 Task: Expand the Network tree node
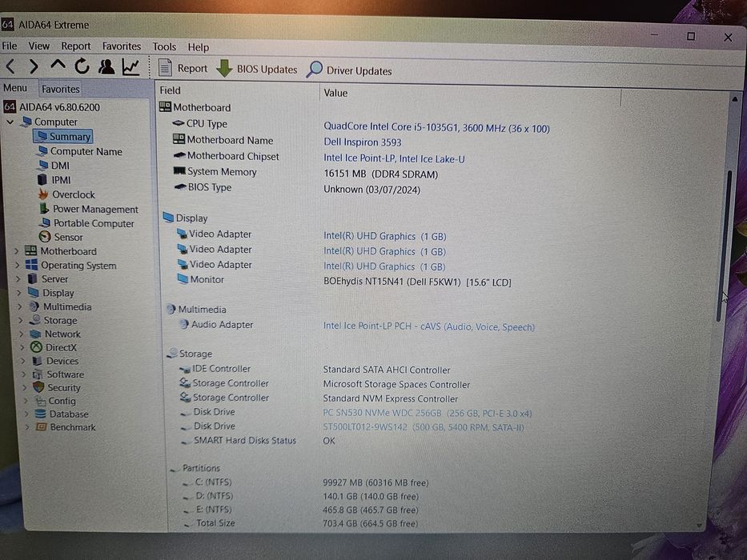(22, 334)
